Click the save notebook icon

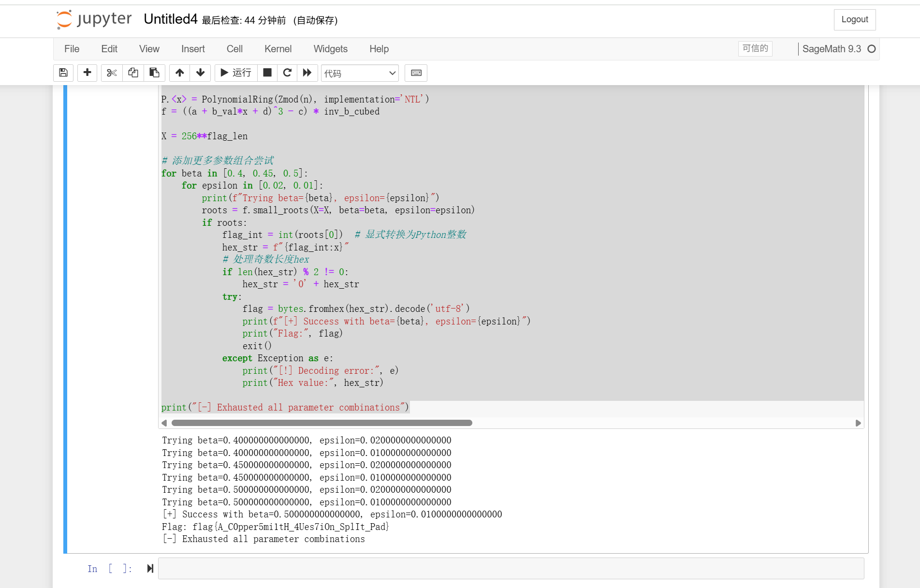(63, 73)
